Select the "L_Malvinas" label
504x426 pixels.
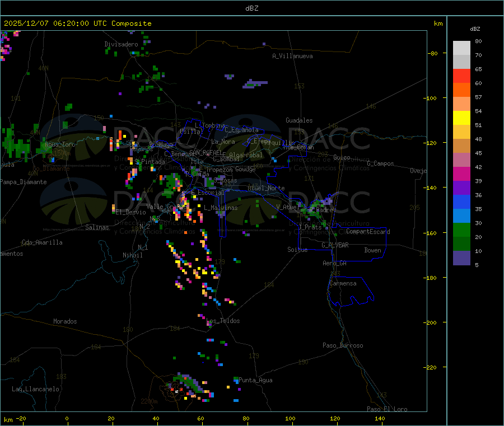click(221, 208)
